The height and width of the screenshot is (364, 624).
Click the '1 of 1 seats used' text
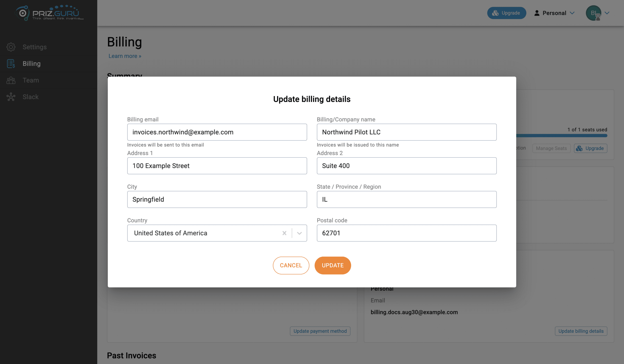click(x=587, y=129)
